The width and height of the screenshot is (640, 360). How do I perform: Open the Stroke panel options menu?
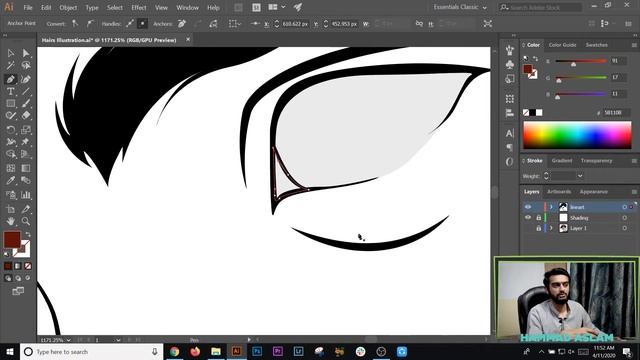click(x=634, y=161)
